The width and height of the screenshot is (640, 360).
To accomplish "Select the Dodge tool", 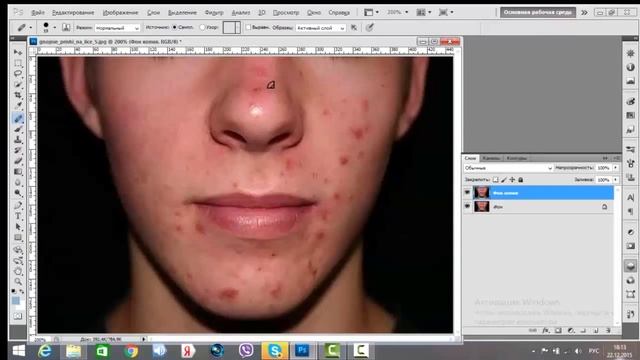I will 18,193.
